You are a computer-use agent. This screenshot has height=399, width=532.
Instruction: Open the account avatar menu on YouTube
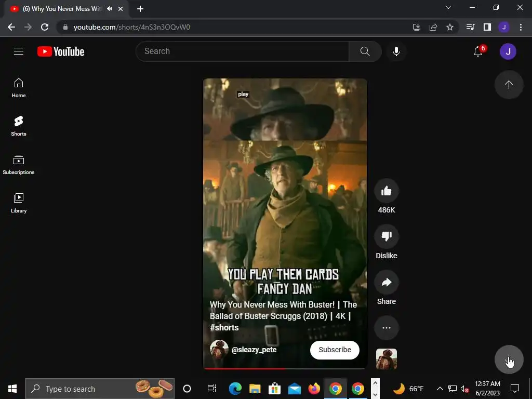click(x=508, y=51)
